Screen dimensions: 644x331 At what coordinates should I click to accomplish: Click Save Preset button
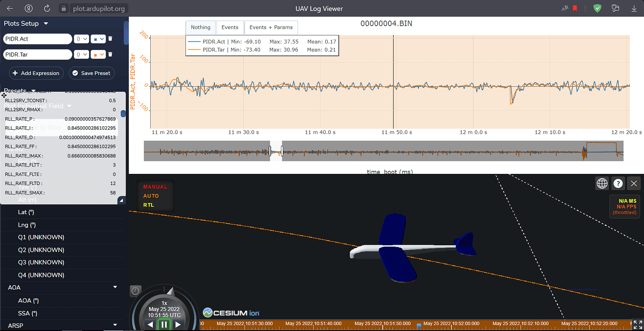91,73
